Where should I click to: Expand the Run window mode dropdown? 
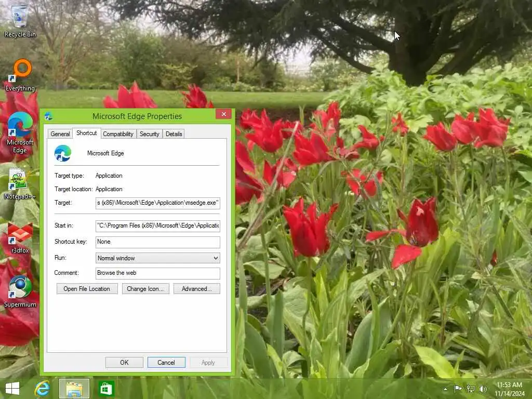pyautogui.click(x=158, y=258)
